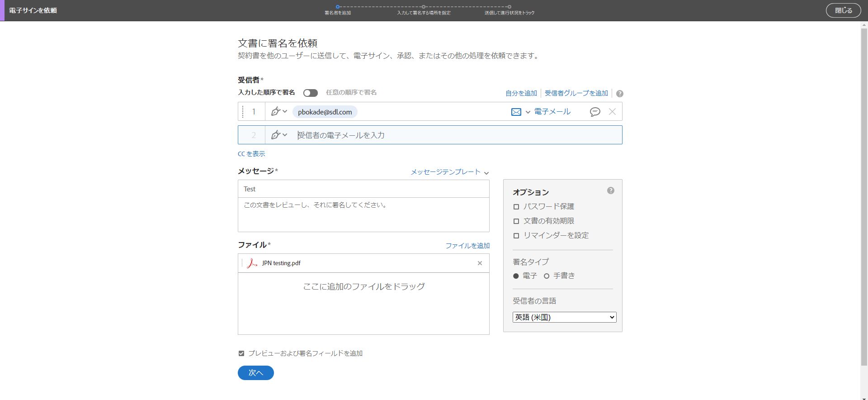Click the ファイルを追加 link

pyautogui.click(x=467, y=246)
